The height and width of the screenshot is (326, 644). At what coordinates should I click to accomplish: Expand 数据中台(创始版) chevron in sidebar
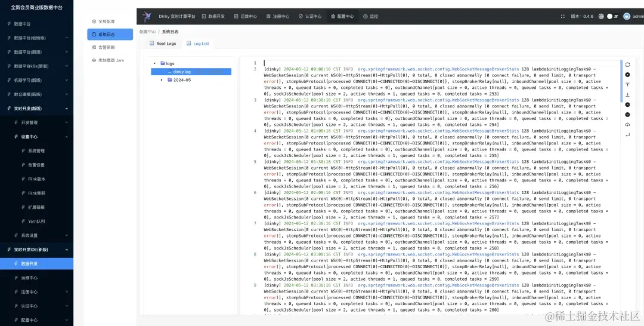tap(67, 38)
